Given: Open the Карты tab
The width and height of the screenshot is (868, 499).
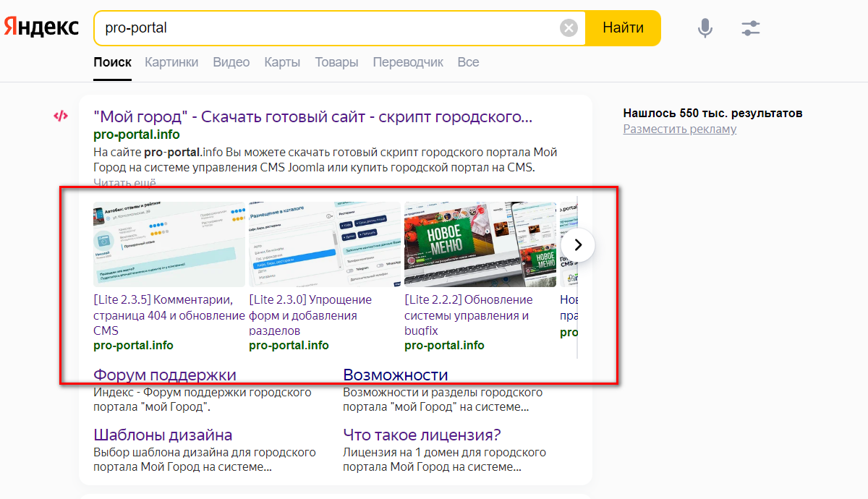Looking at the screenshot, I should click(282, 62).
